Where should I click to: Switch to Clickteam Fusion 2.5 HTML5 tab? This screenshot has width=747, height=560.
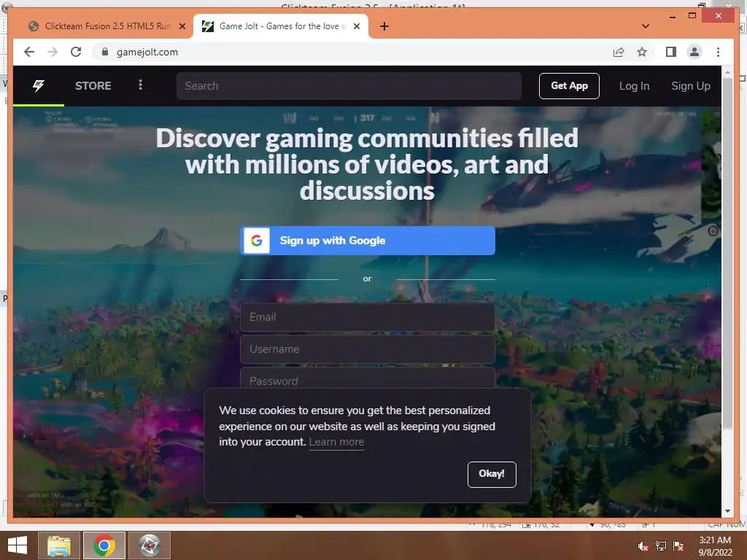[107, 26]
